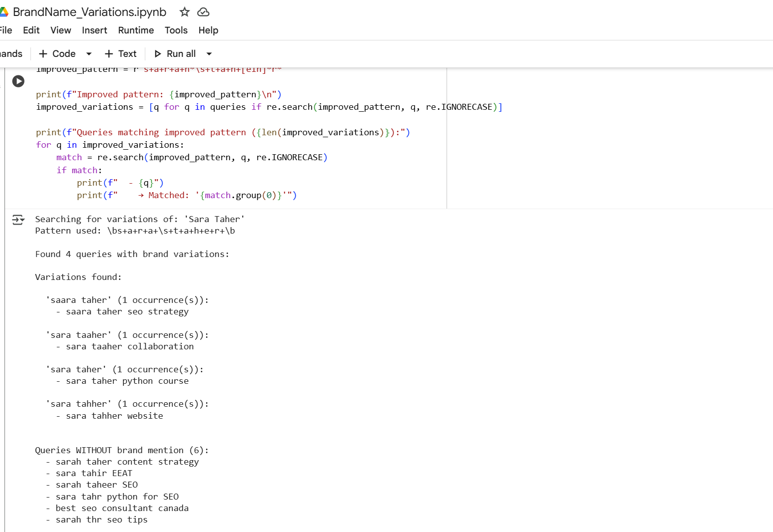Open the Tools menu

coord(176,30)
